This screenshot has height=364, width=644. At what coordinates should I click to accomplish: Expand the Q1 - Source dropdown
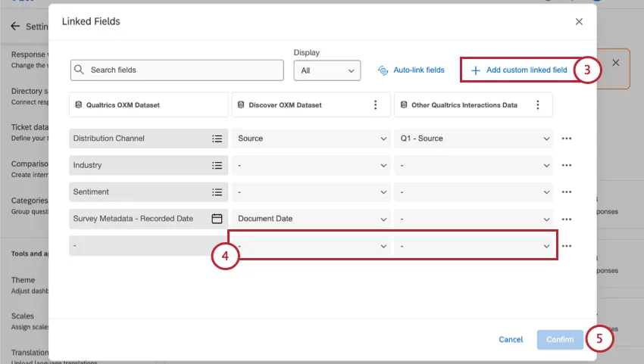[474, 138]
